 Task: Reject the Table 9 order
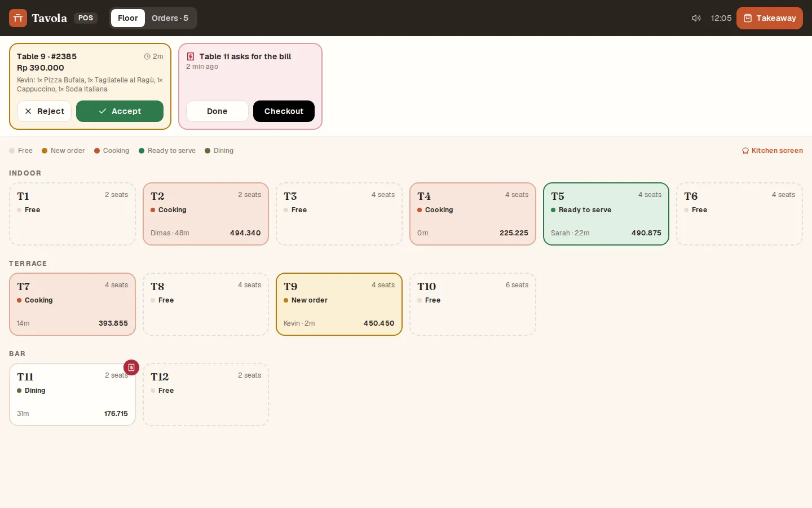coord(45,111)
